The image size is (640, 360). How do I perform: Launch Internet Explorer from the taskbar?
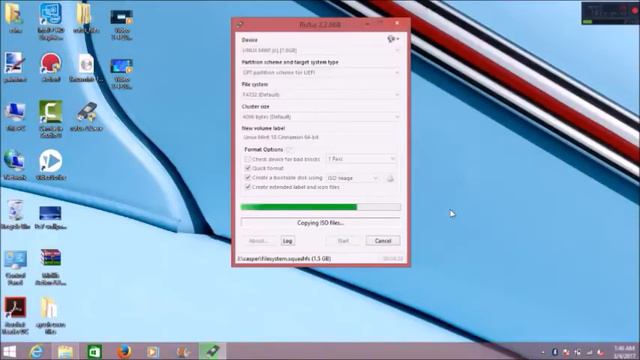[37, 351]
